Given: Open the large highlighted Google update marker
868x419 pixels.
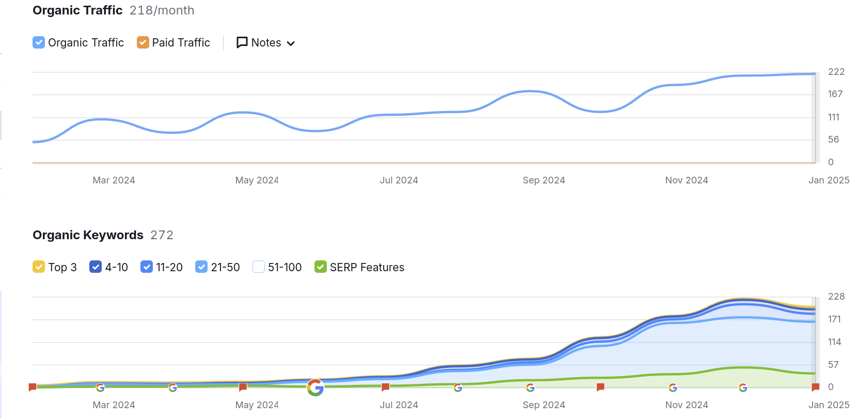Looking at the screenshot, I should pyautogui.click(x=315, y=387).
